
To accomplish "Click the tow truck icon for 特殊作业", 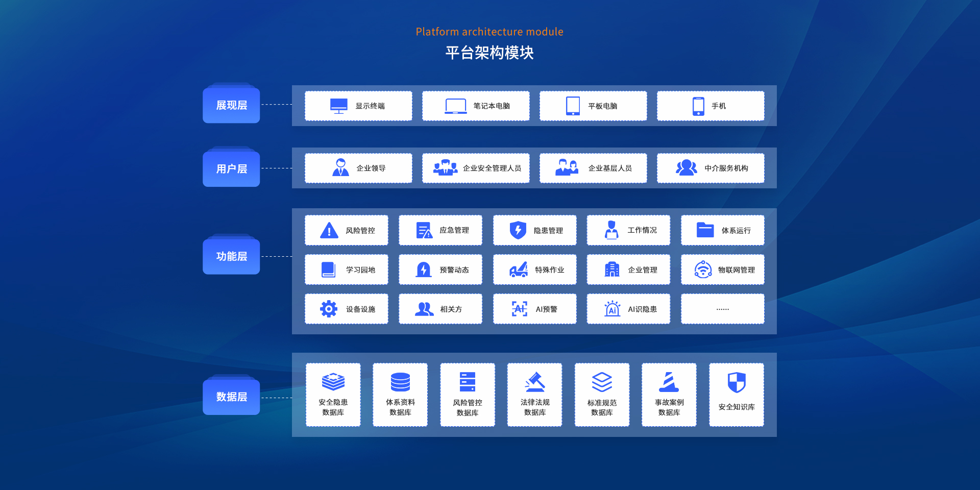I will coord(519,269).
